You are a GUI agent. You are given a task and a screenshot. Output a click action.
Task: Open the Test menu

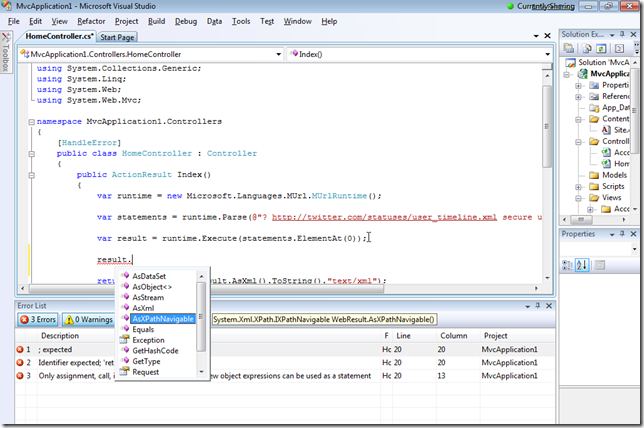point(267,21)
